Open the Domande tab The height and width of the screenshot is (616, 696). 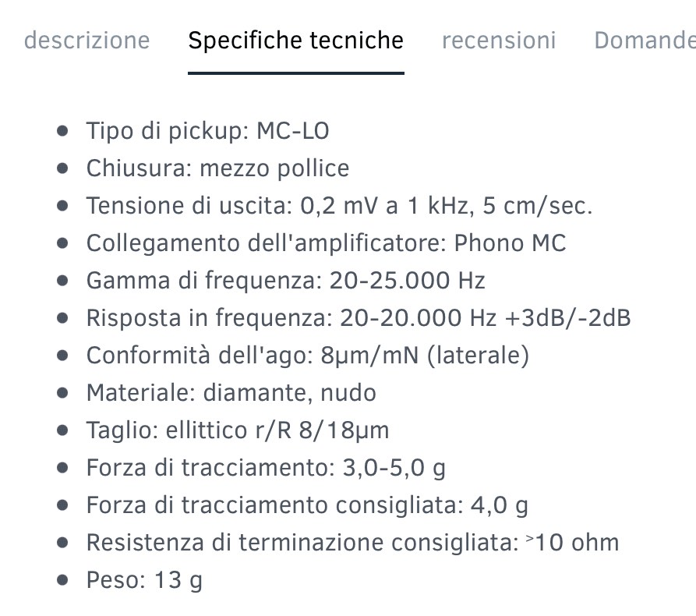coord(645,41)
